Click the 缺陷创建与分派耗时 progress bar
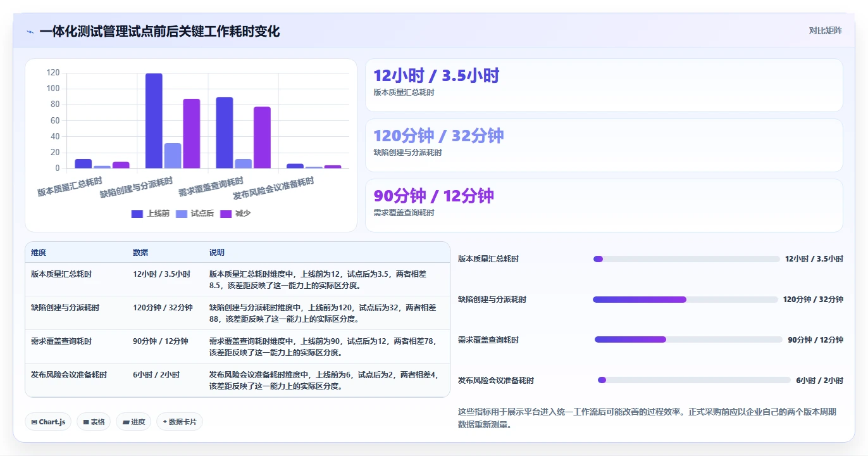The image size is (868, 456). tap(685, 300)
